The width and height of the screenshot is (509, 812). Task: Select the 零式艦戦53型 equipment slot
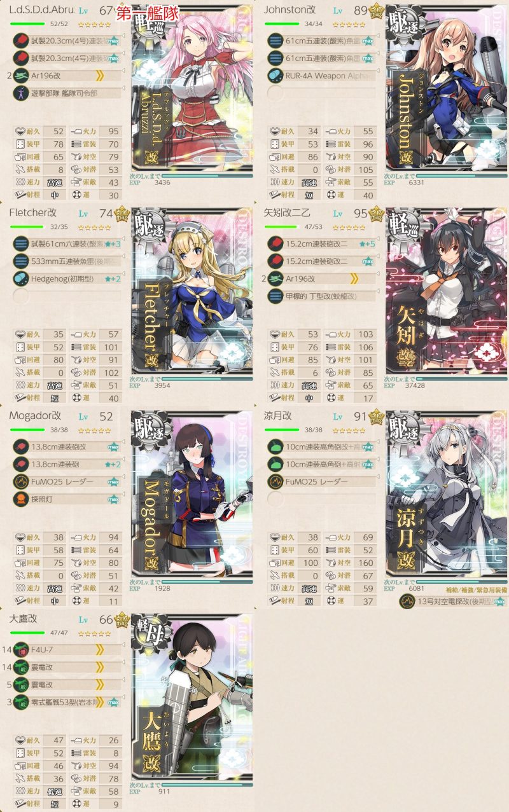[x=67, y=701]
